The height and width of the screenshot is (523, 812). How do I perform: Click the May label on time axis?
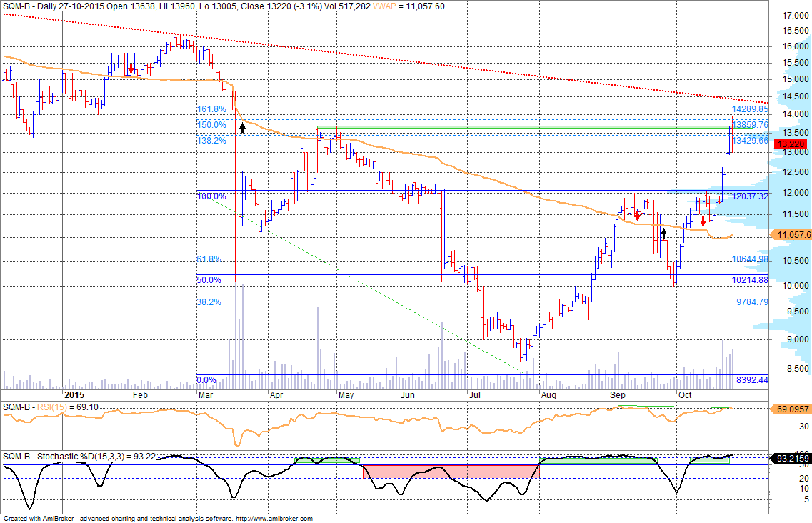(346, 394)
